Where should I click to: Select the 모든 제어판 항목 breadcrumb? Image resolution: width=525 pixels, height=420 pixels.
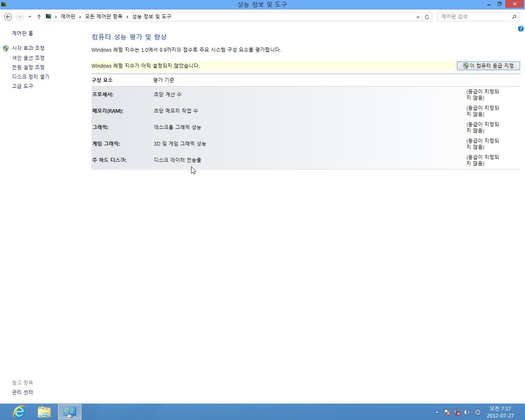point(104,16)
